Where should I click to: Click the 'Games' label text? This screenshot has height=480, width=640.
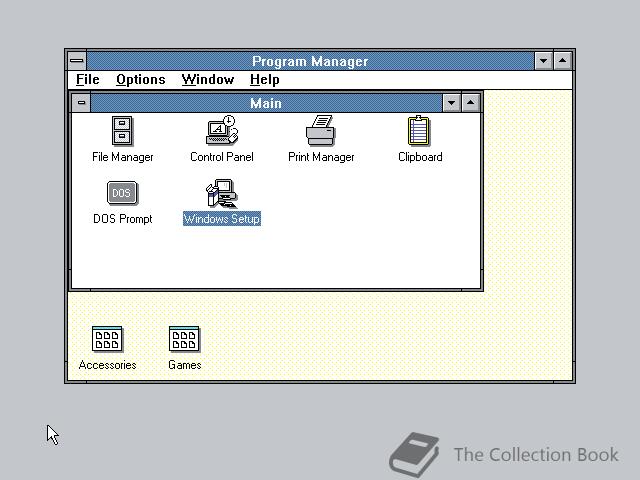pyautogui.click(x=184, y=365)
